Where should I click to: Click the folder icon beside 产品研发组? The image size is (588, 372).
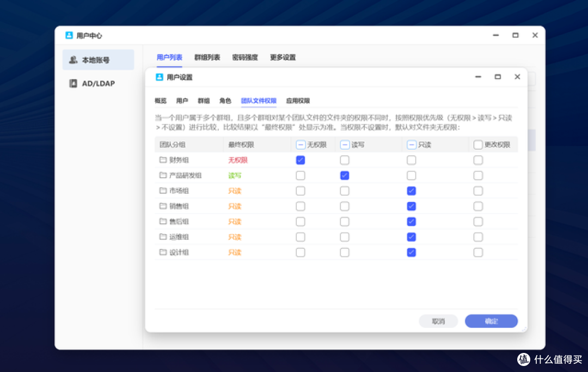click(x=163, y=175)
